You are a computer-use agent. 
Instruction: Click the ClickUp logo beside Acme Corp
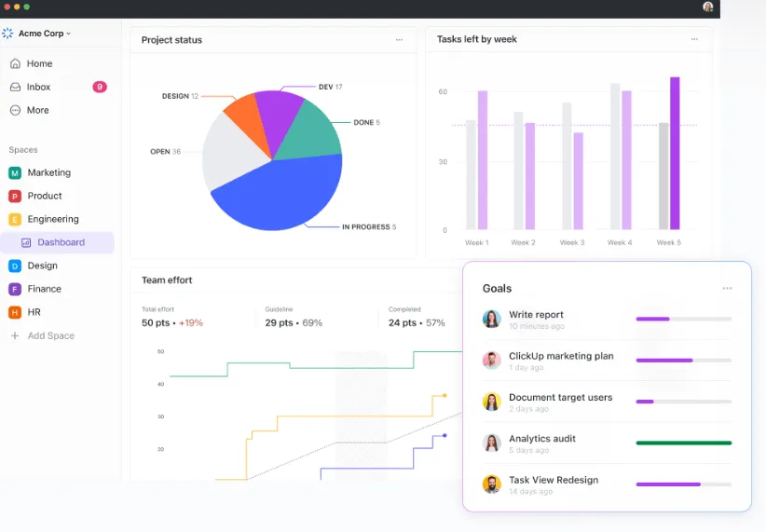7,34
